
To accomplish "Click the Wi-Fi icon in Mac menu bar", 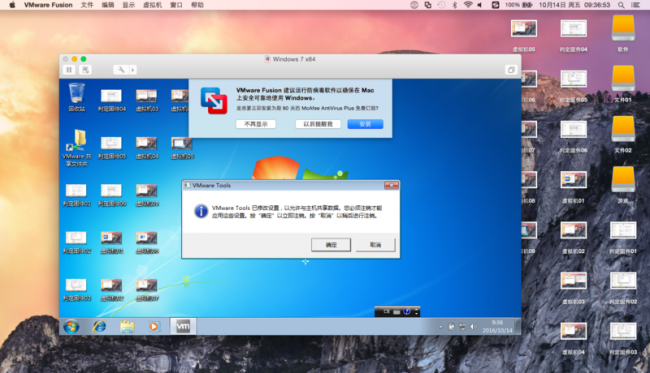I will [x=468, y=5].
